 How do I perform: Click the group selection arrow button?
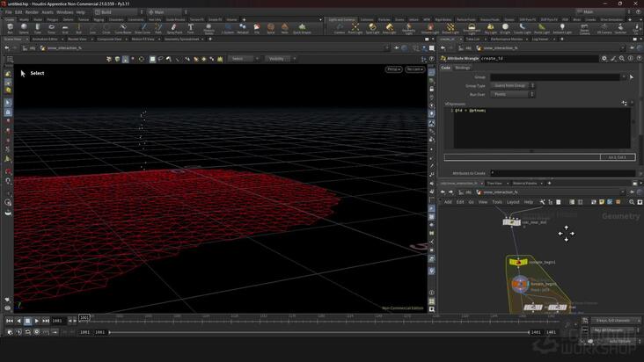pos(632,77)
